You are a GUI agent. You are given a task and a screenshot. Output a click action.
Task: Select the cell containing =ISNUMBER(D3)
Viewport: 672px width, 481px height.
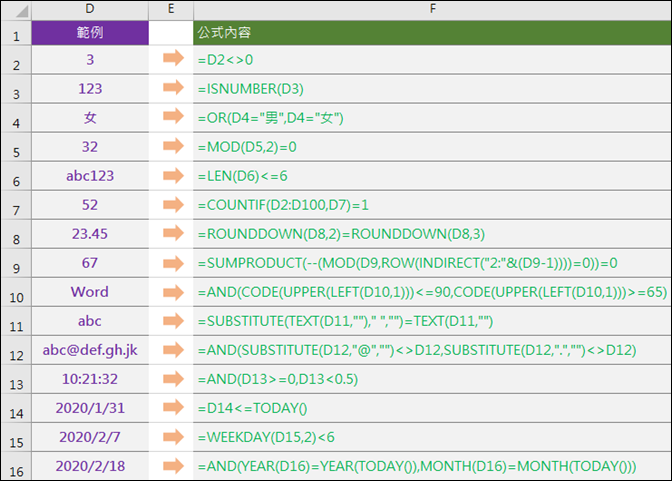click(432, 89)
